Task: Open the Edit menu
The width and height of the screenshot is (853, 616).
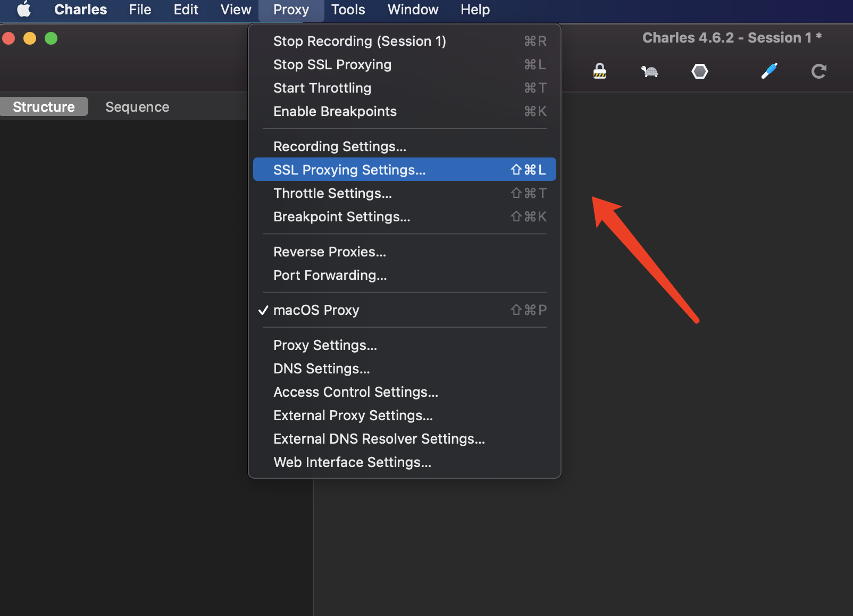Action: click(186, 10)
